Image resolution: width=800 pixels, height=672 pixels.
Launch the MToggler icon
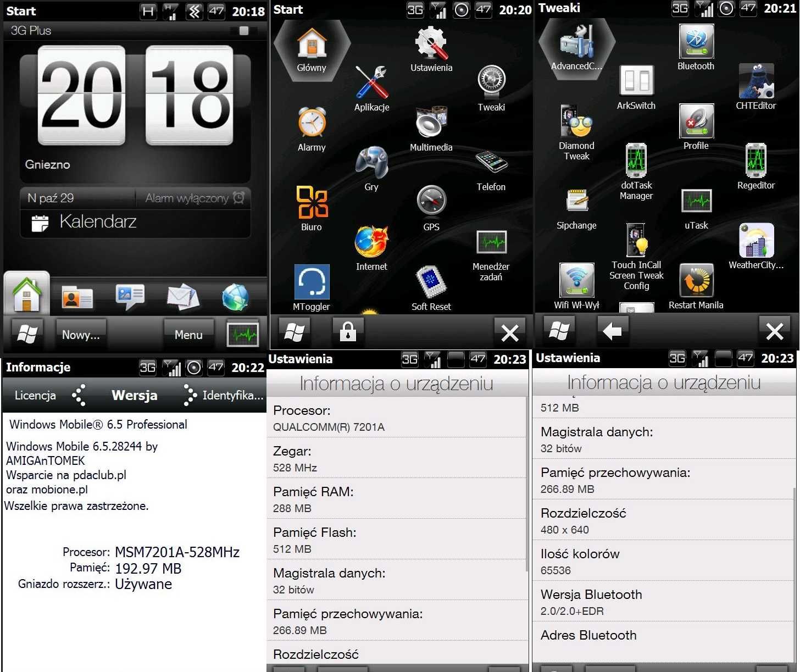coord(312,281)
